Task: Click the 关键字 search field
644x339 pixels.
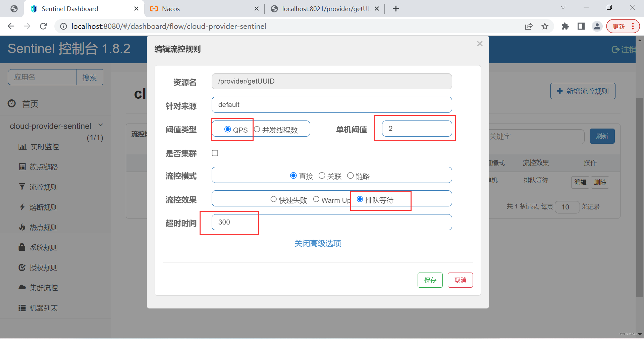Action: pos(537,136)
